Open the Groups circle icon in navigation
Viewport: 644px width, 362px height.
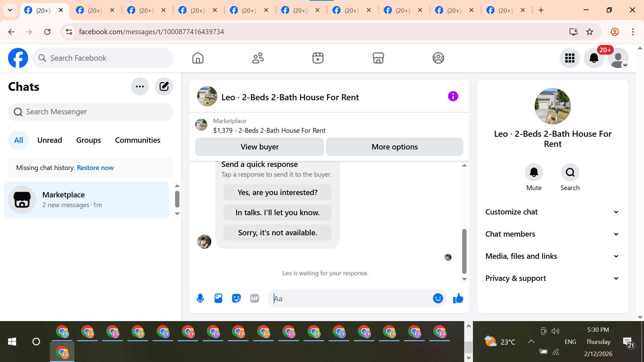point(438,58)
